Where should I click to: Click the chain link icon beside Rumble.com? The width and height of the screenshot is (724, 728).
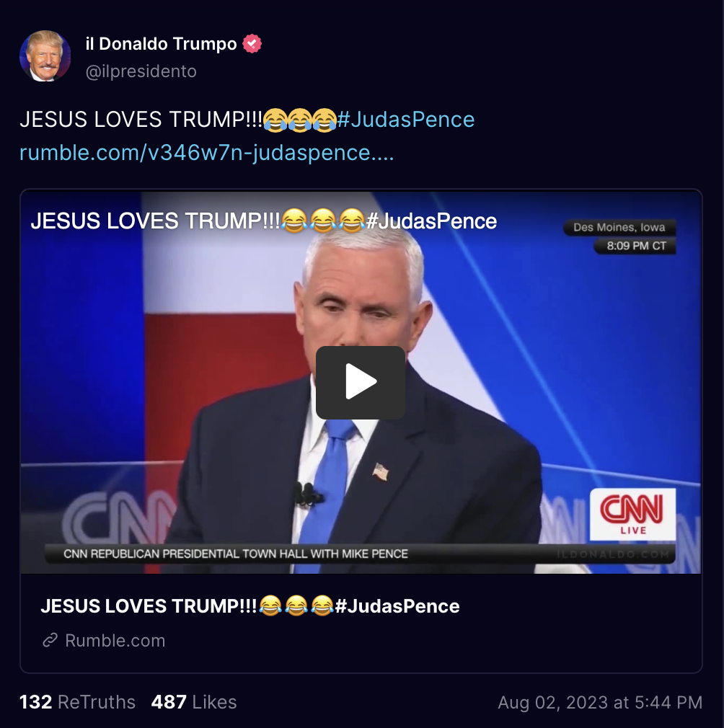pyautogui.click(x=50, y=640)
